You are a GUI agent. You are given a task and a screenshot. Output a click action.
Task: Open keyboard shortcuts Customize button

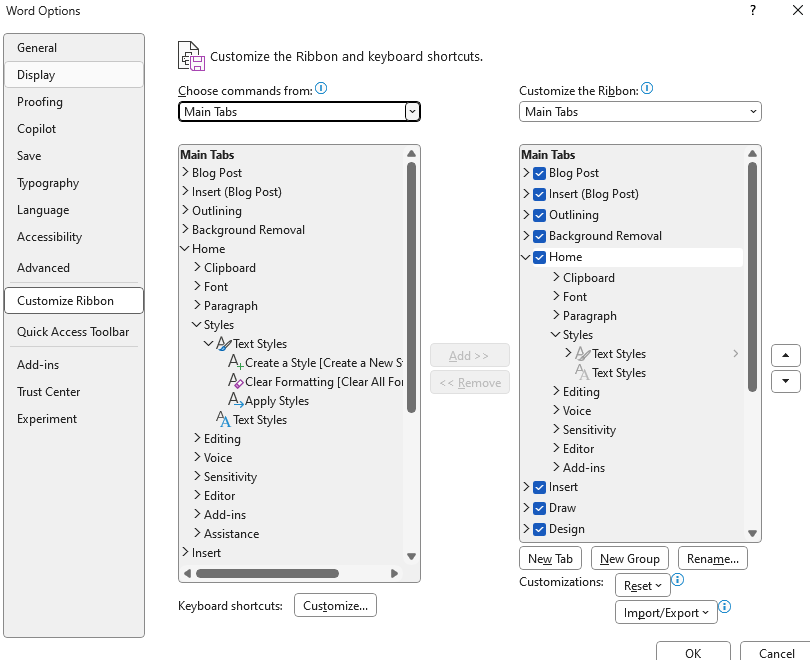[x=335, y=605]
